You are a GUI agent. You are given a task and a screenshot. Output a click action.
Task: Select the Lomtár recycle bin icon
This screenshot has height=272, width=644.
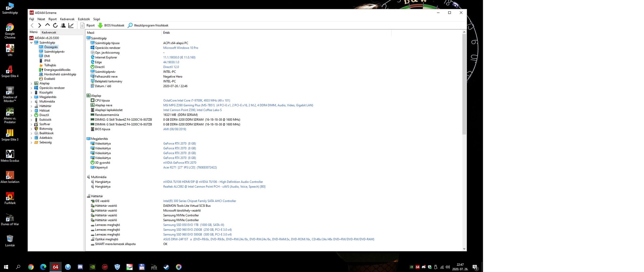(10, 241)
